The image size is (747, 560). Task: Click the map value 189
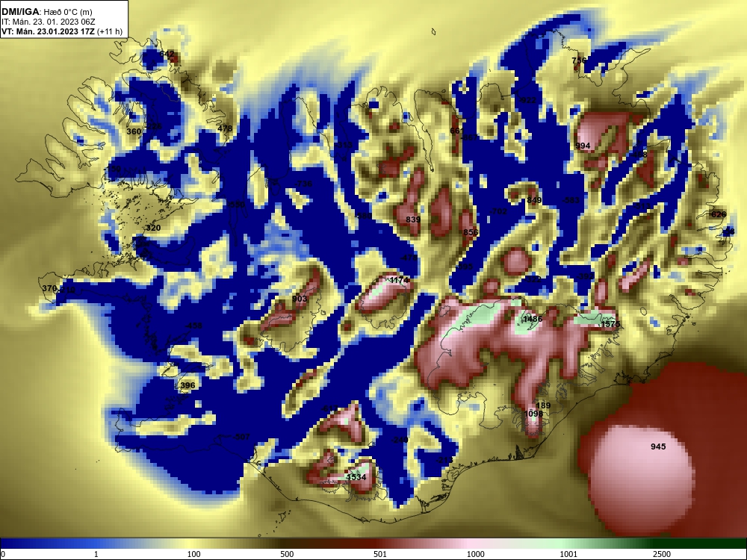(543, 405)
